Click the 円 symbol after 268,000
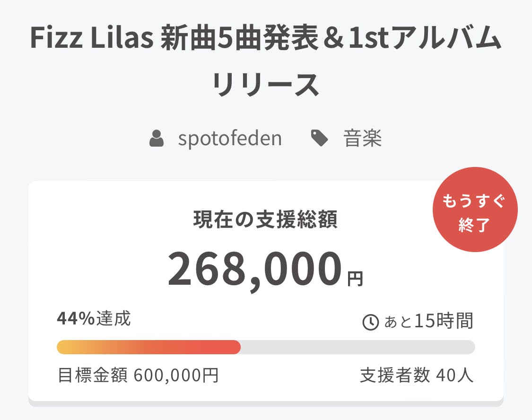Screen dimensions: 532x420 (x=355, y=279)
